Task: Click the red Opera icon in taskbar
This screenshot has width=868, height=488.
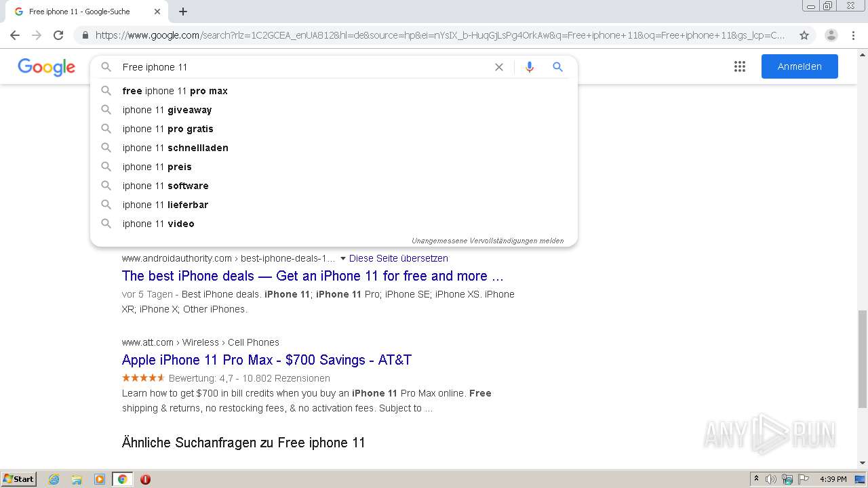Action: coord(145,479)
